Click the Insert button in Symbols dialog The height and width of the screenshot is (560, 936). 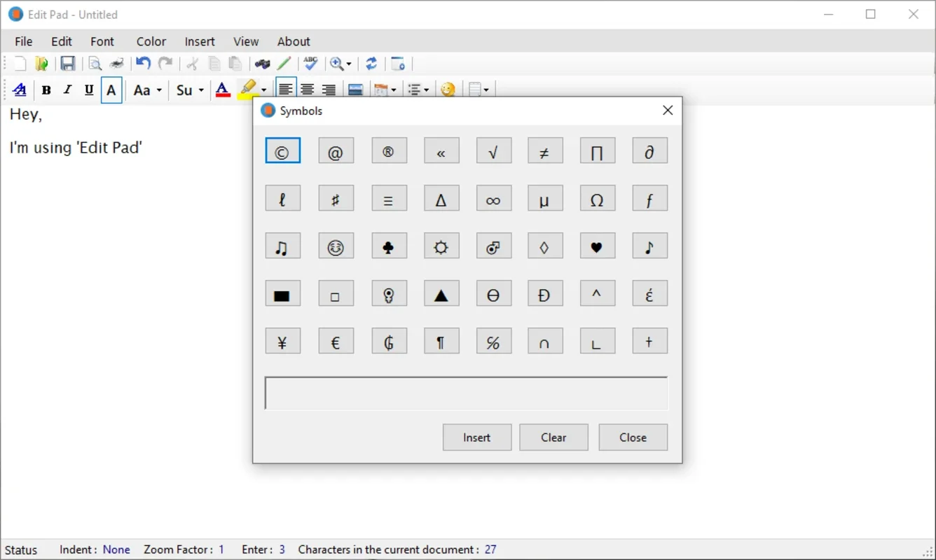[477, 437]
